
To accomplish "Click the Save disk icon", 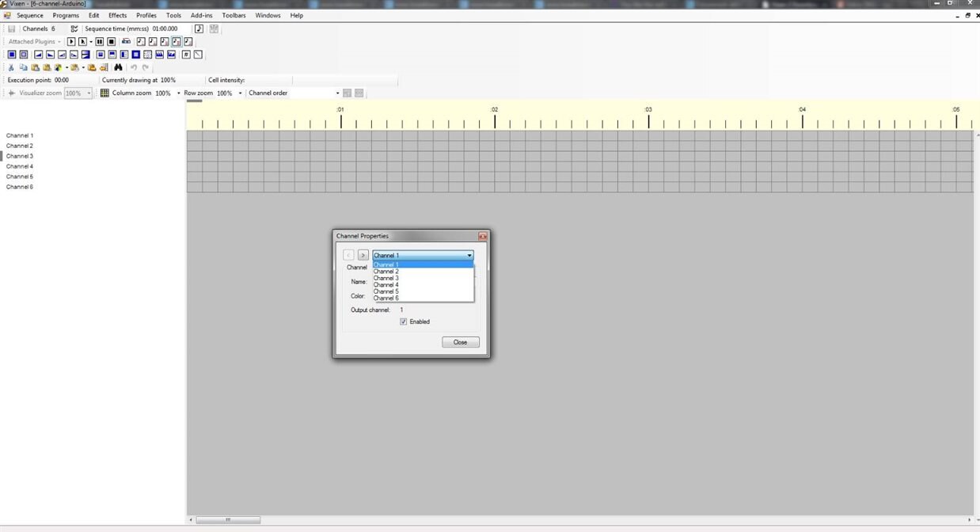I will click(x=12, y=28).
